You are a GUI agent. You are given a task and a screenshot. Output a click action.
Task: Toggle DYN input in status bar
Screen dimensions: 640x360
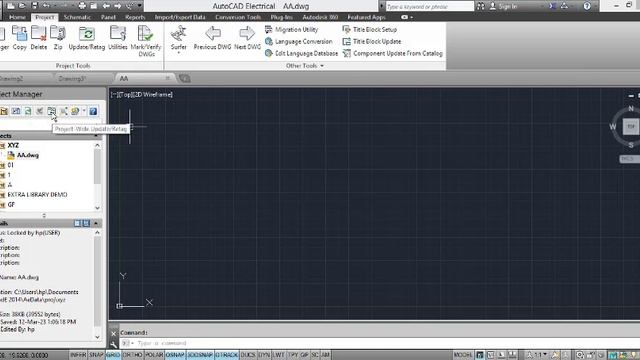pos(264,355)
